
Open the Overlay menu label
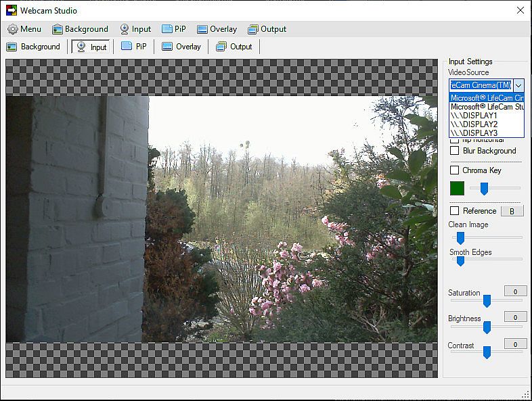223,29
